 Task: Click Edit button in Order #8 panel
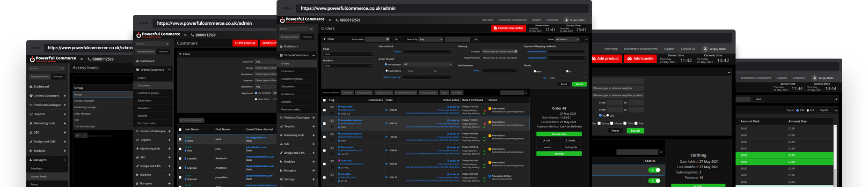click(x=547, y=141)
